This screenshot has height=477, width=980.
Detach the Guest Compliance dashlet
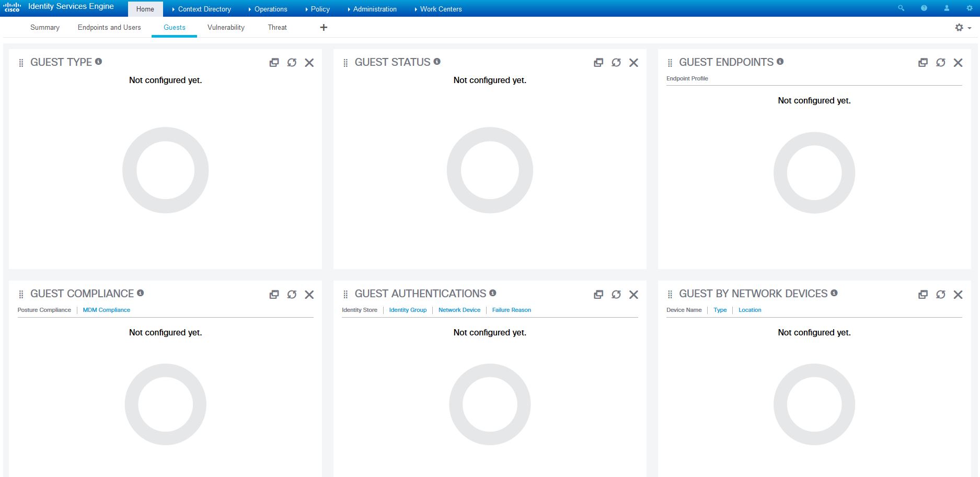[x=274, y=295]
